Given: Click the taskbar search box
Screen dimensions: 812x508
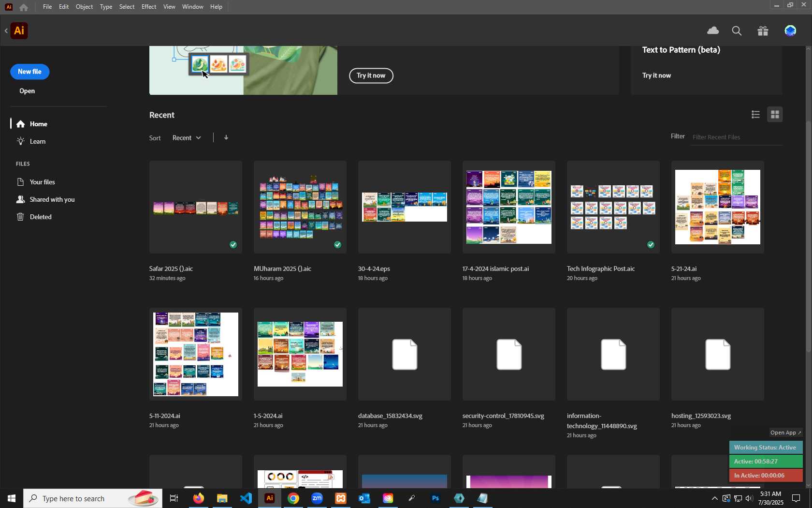Looking at the screenshot, I should (93, 498).
